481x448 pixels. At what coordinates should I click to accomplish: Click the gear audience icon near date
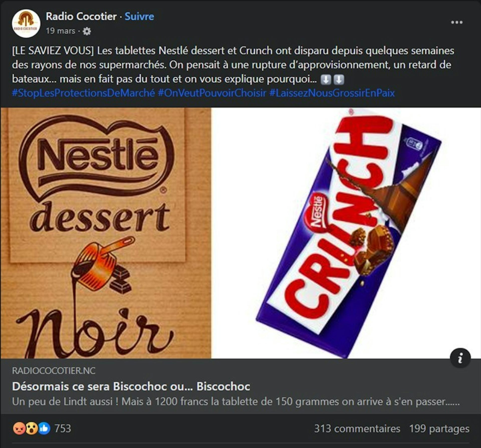tap(87, 31)
